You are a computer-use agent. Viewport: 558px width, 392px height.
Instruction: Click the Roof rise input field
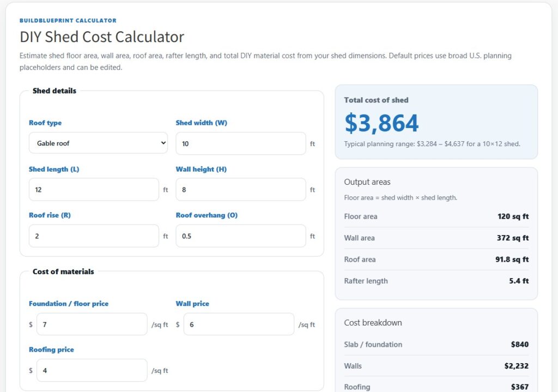click(x=94, y=236)
